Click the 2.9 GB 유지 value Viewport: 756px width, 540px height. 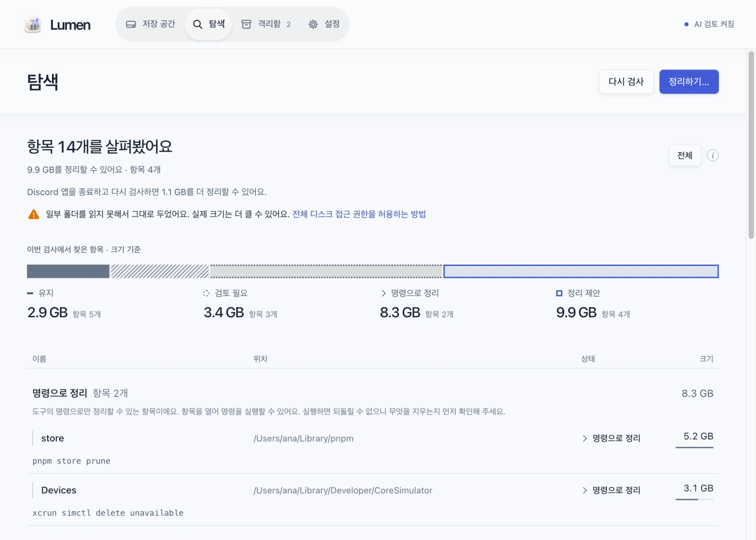(47, 313)
